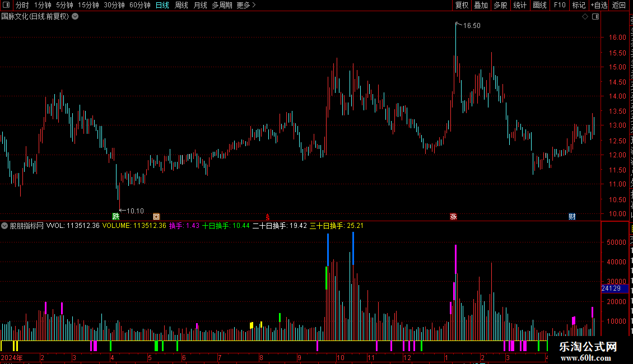The image size is (633, 364).
Task: Open the 多股 multi-stock view
Action: coord(500,5)
